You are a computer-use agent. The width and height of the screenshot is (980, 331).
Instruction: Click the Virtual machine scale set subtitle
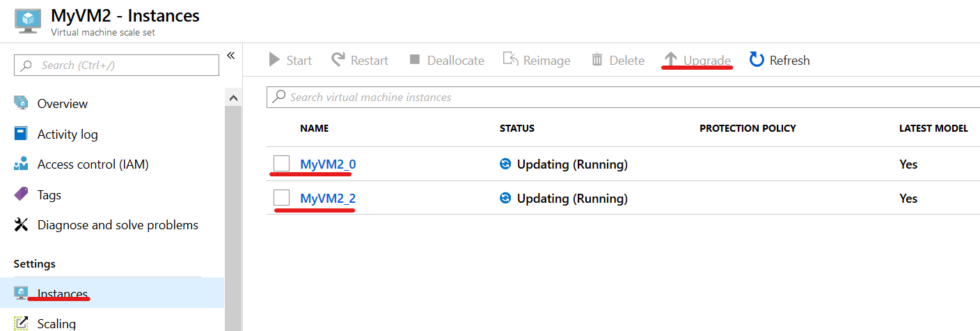(x=103, y=32)
